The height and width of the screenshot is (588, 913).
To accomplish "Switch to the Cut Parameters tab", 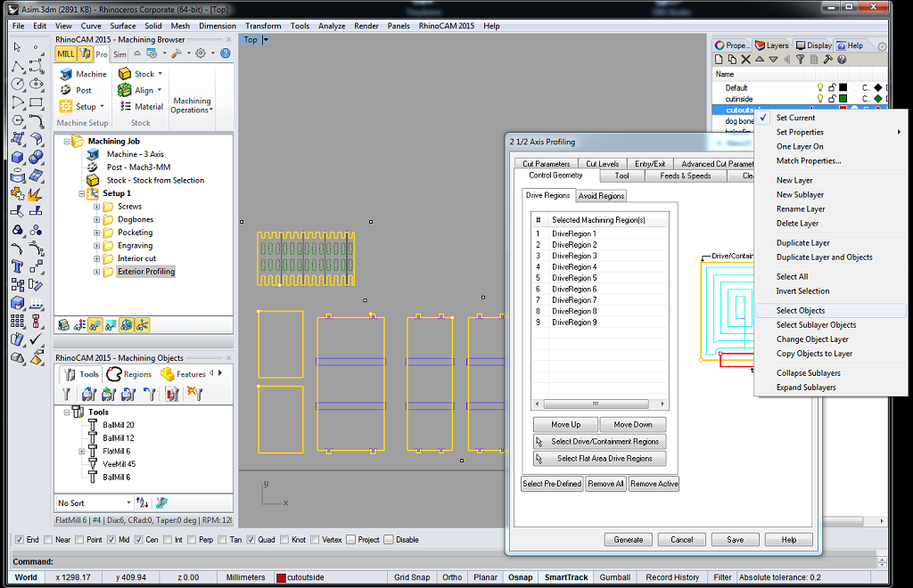I will point(547,164).
